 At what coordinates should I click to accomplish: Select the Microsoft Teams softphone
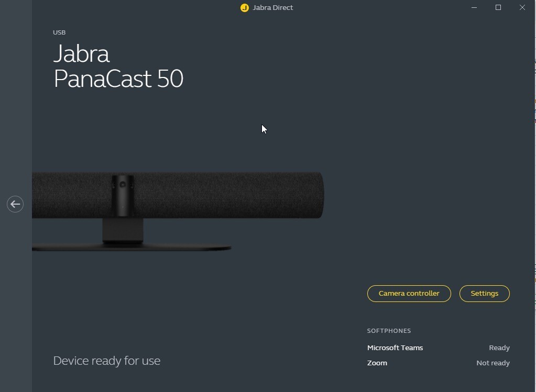click(x=395, y=348)
